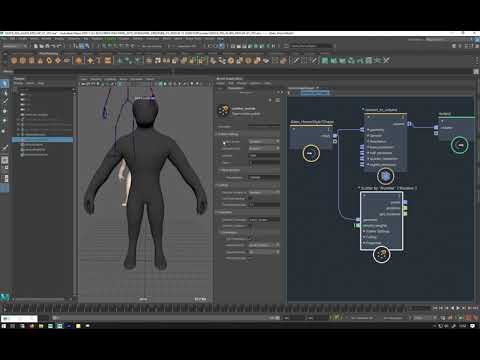Screen dimensions: 480x360
Task: Click the polygon Type text shelf icon
Action: [99, 60]
